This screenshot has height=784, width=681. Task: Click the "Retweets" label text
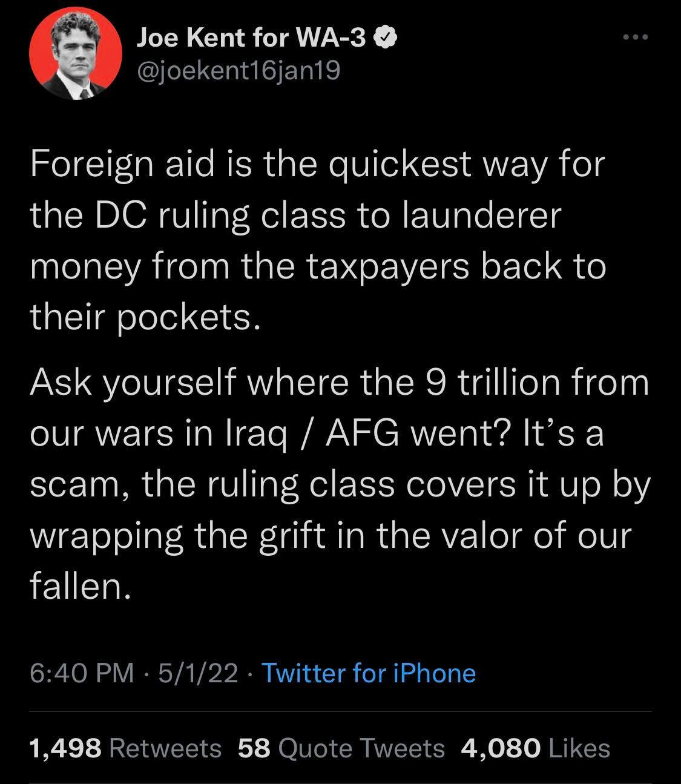pos(165,748)
